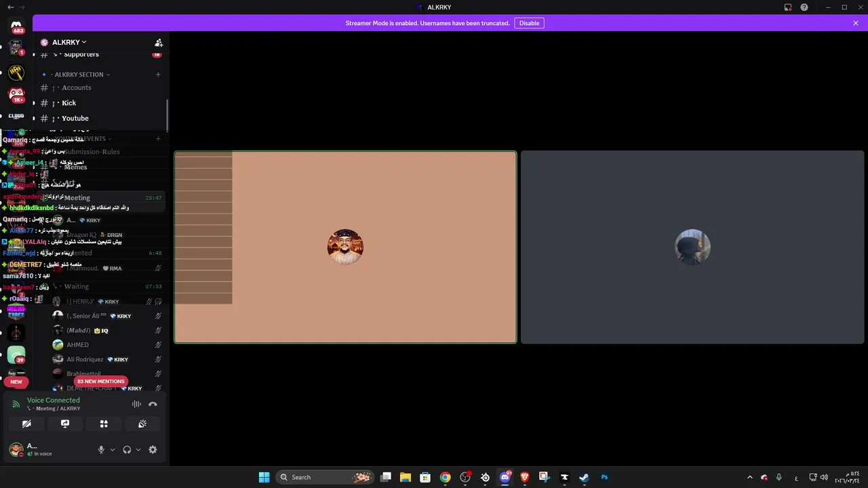This screenshot has width=868, height=488.
Task: Deafen using the headphones icon
Action: click(x=127, y=449)
